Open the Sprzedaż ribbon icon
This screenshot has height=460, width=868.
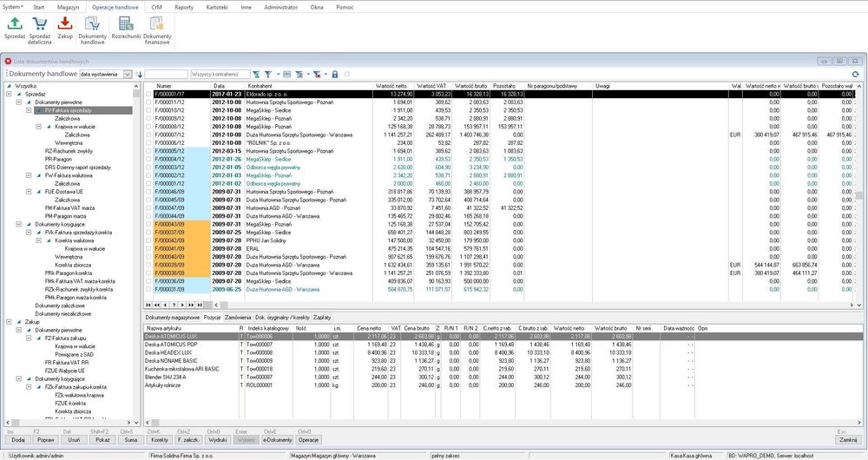click(x=15, y=23)
